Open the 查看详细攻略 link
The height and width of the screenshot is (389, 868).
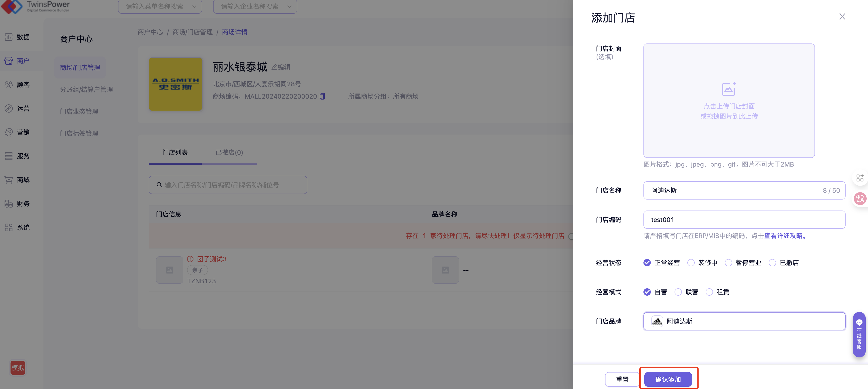(x=783, y=236)
